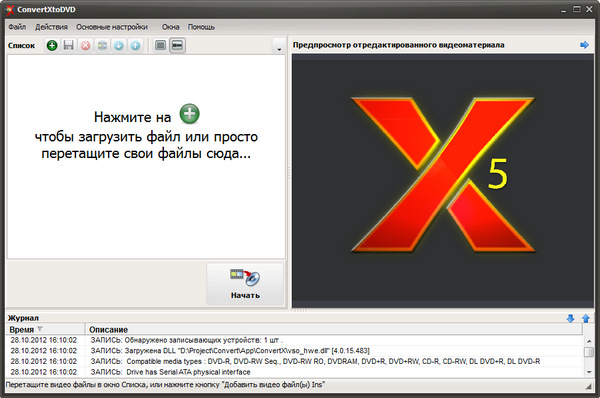This screenshot has width=600, height=398.
Task: Click the log scrollbar up arrow
Action: point(589,341)
